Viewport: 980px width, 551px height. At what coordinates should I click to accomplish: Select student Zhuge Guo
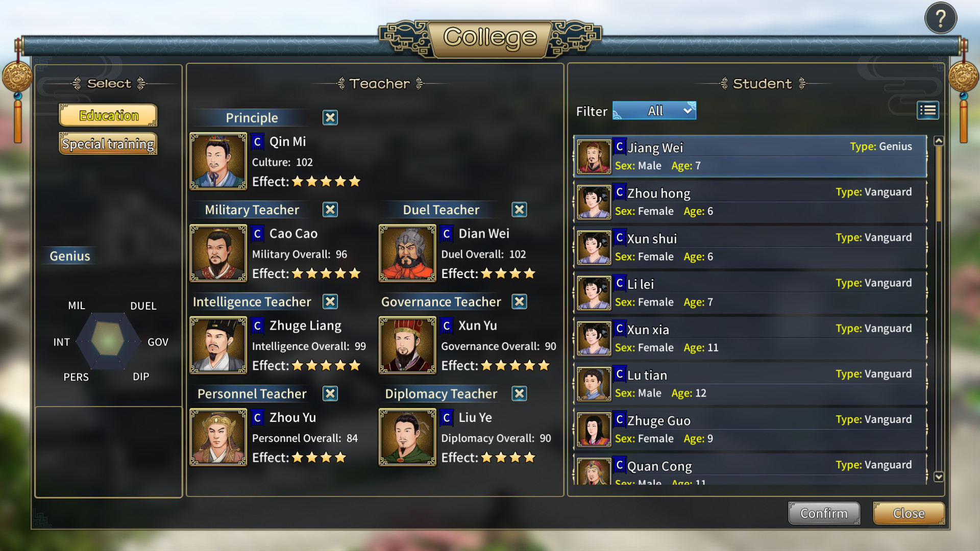pos(750,430)
